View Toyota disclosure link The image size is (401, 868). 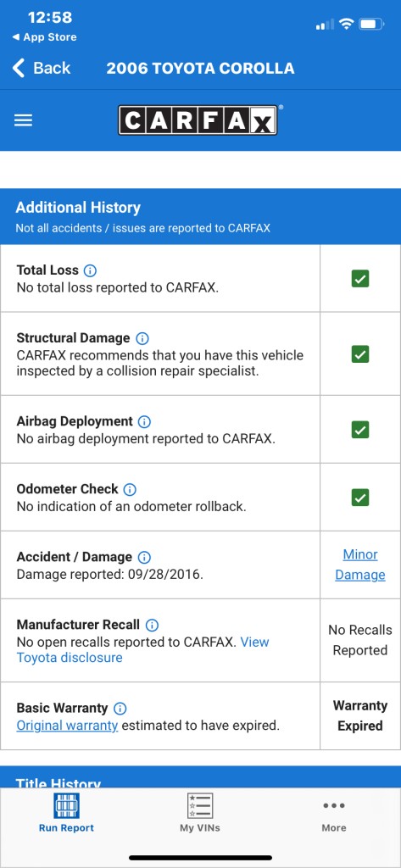click(143, 650)
